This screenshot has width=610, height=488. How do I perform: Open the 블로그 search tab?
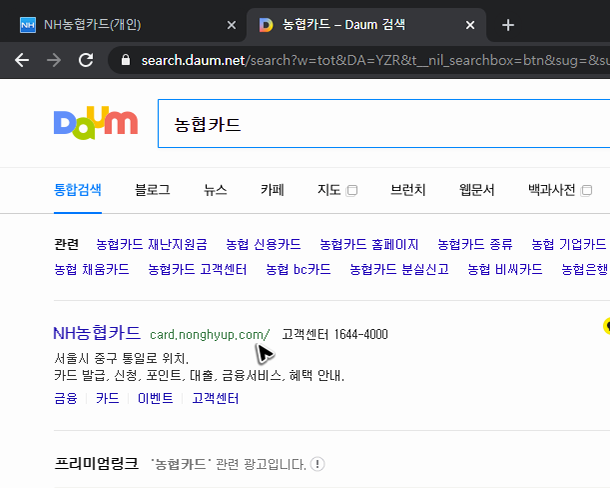coord(152,190)
